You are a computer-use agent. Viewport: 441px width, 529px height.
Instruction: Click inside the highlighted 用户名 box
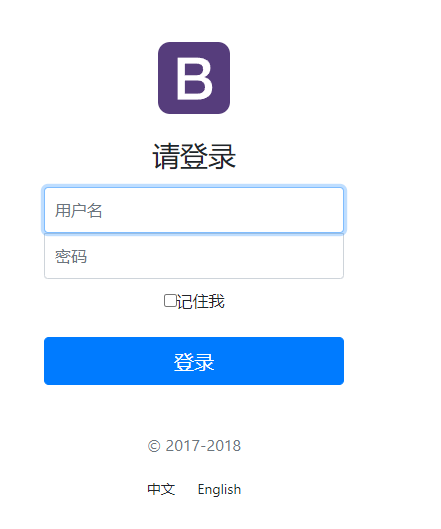point(194,210)
